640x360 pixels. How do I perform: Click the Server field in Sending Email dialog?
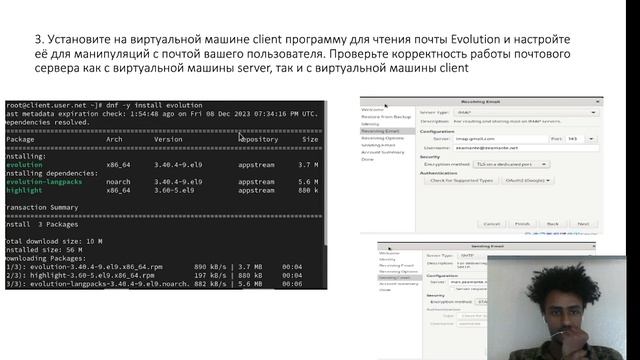pyautogui.click(x=468, y=282)
